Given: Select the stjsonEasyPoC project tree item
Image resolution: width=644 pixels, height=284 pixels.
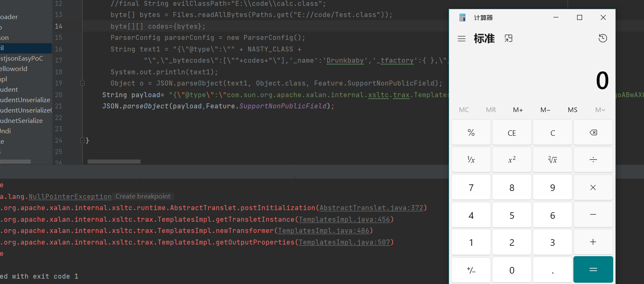Looking at the screenshot, I should click(22, 58).
